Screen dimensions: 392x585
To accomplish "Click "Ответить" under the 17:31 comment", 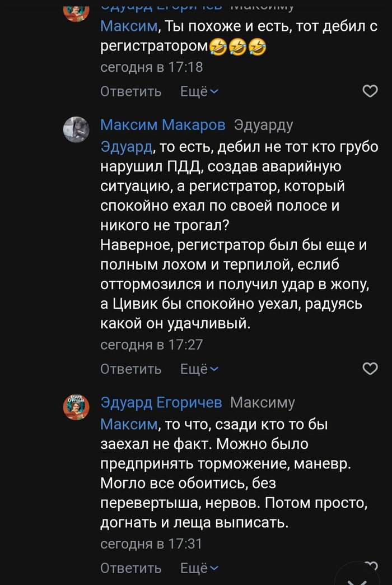I will 131,568.
